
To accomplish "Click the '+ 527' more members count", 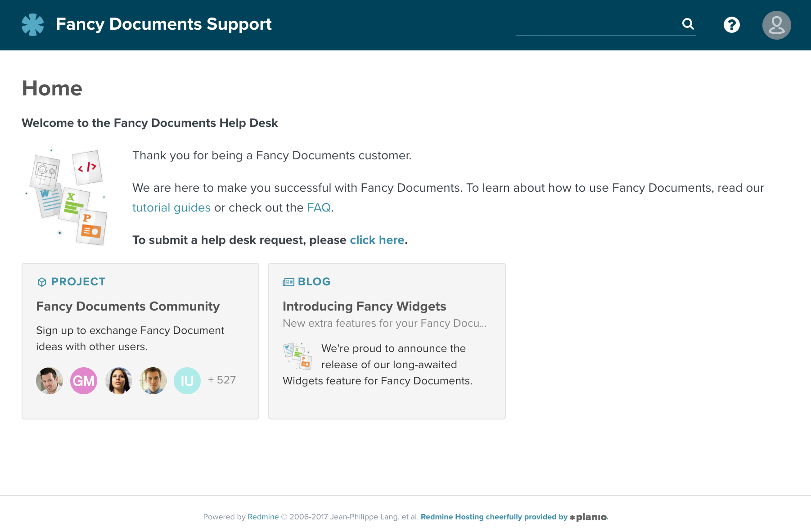I will click(222, 380).
